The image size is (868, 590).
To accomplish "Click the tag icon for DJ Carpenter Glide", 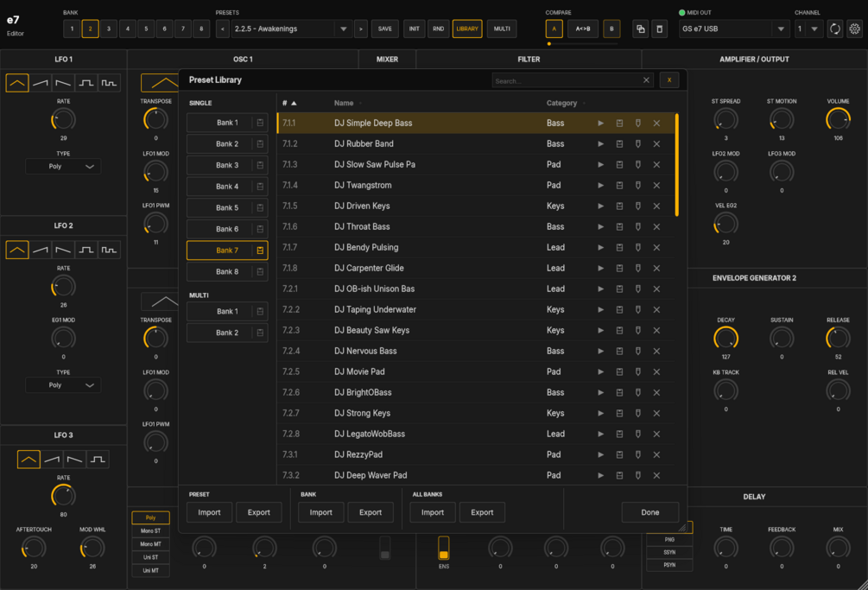I will [637, 269].
